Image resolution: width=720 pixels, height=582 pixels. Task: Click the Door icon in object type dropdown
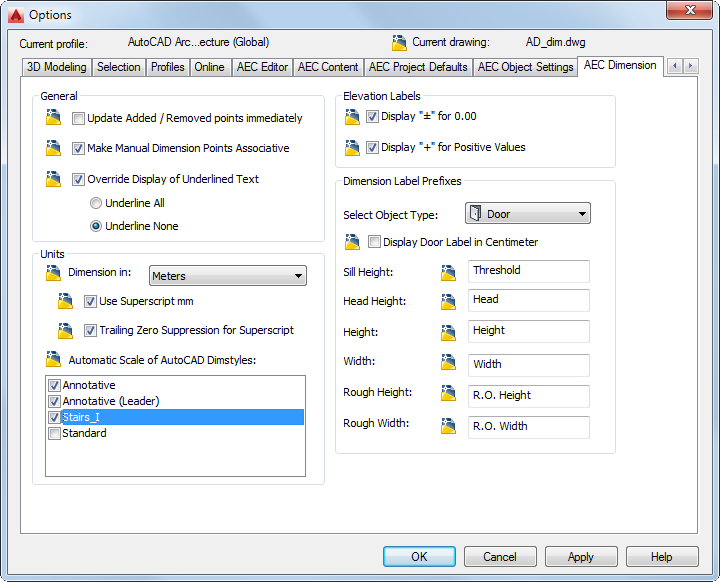[476, 214]
